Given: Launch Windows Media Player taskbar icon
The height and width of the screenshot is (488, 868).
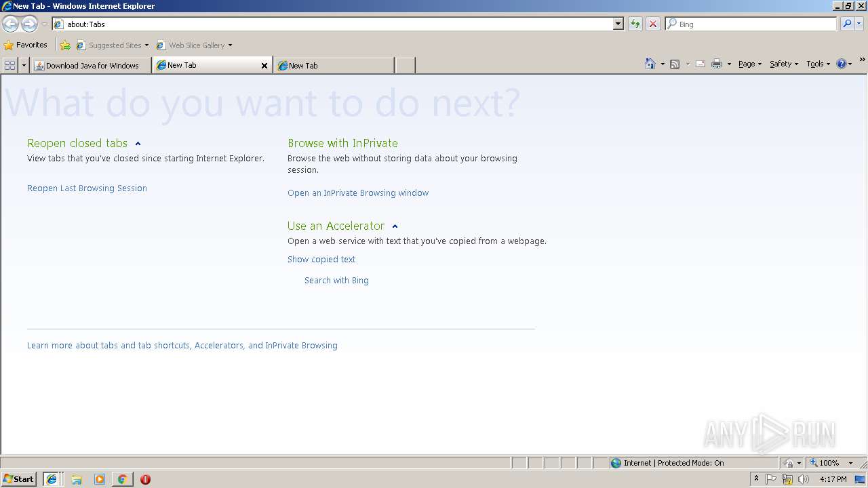Looking at the screenshot, I should (100, 479).
